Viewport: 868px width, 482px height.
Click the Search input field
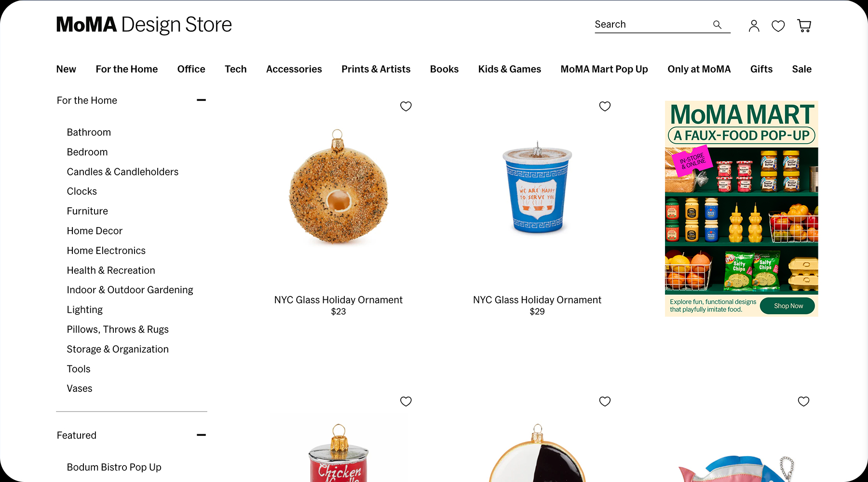click(x=652, y=25)
